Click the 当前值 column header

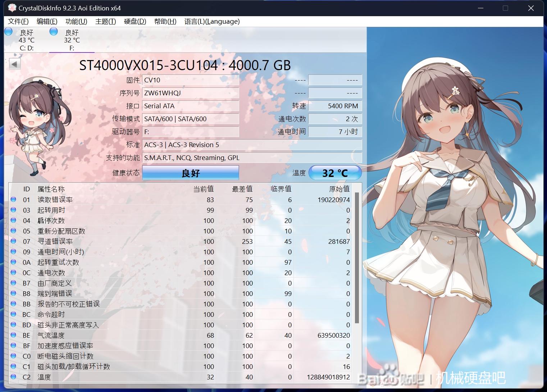click(204, 189)
